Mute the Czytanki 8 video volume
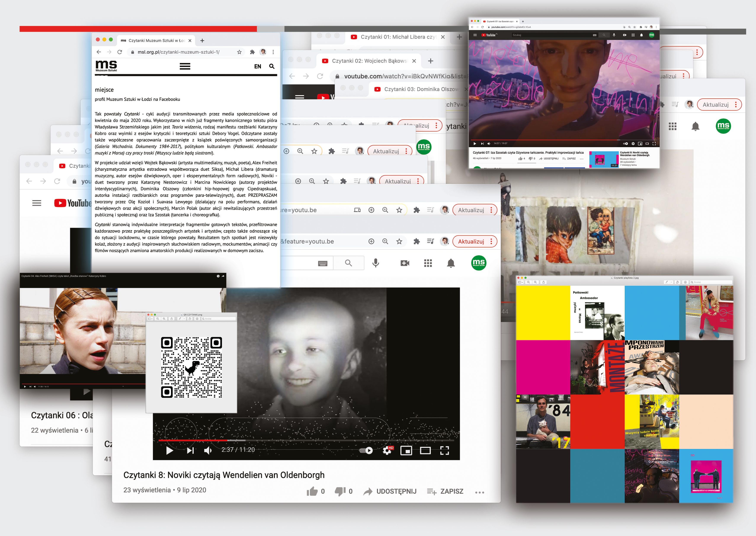 pos(208,450)
